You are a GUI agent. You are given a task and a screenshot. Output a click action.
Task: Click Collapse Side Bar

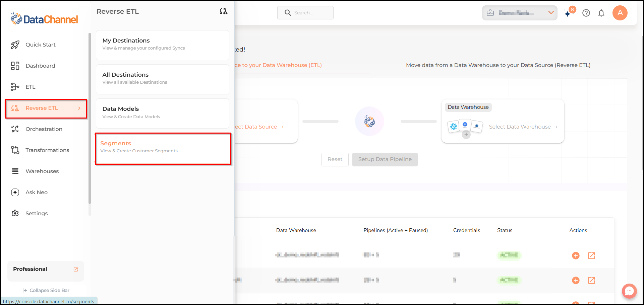pyautogui.click(x=46, y=290)
